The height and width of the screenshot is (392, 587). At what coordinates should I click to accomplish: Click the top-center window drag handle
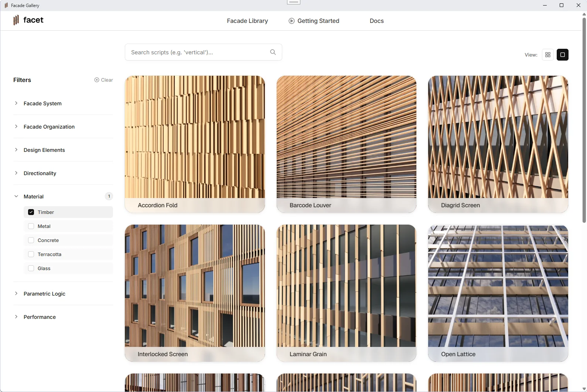pos(294,2)
